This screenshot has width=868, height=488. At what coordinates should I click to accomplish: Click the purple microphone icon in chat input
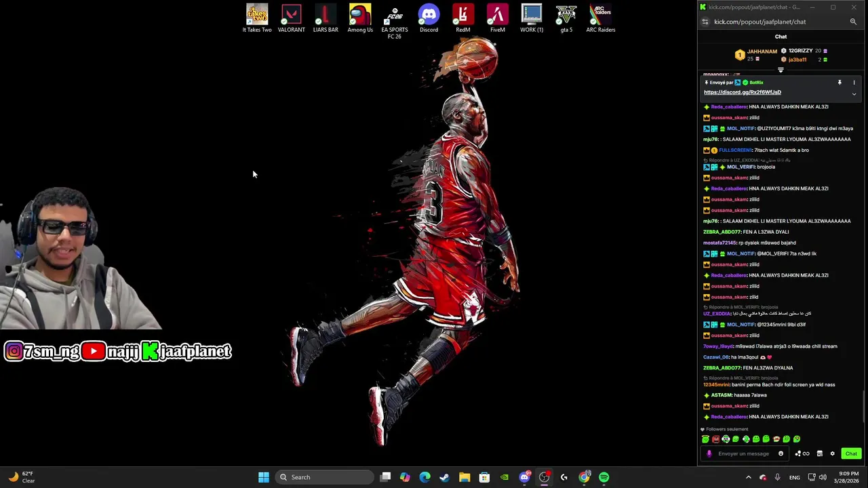tap(709, 453)
